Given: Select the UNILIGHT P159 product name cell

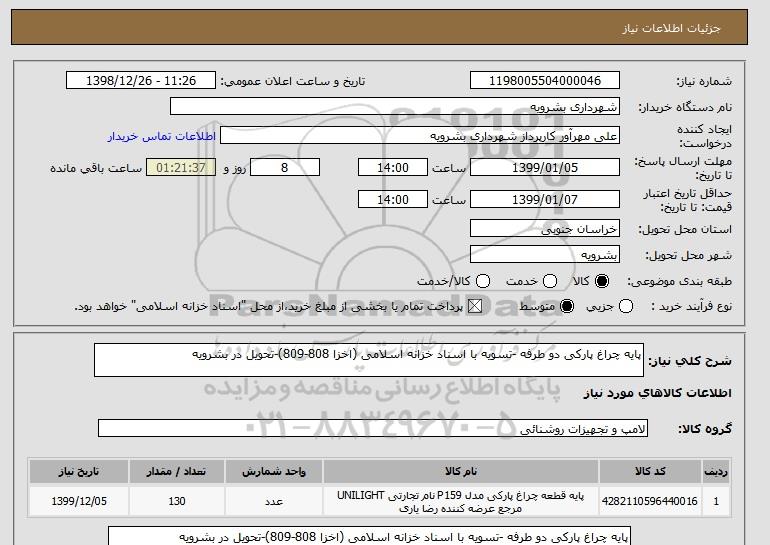Looking at the screenshot, I should 461,501.
